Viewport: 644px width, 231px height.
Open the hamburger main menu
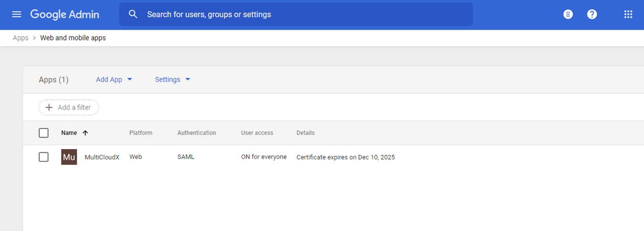[16, 14]
